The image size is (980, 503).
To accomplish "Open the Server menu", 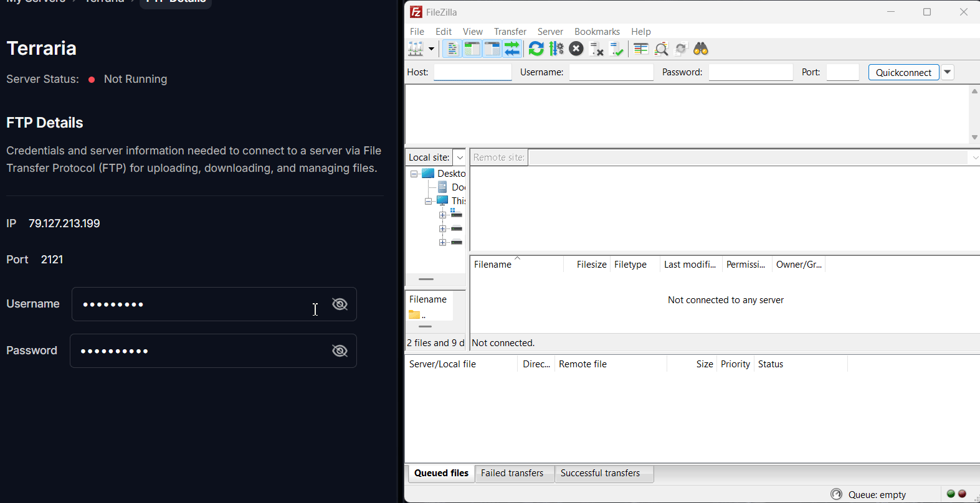I will pos(550,31).
